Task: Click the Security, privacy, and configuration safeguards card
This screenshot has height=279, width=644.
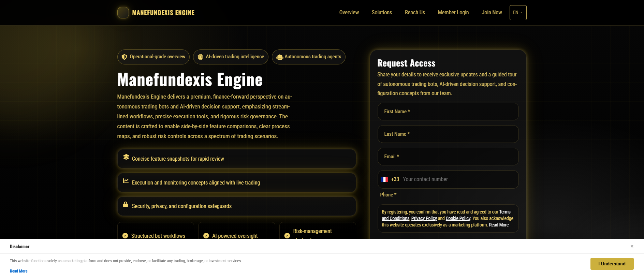Action: click(x=237, y=206)
